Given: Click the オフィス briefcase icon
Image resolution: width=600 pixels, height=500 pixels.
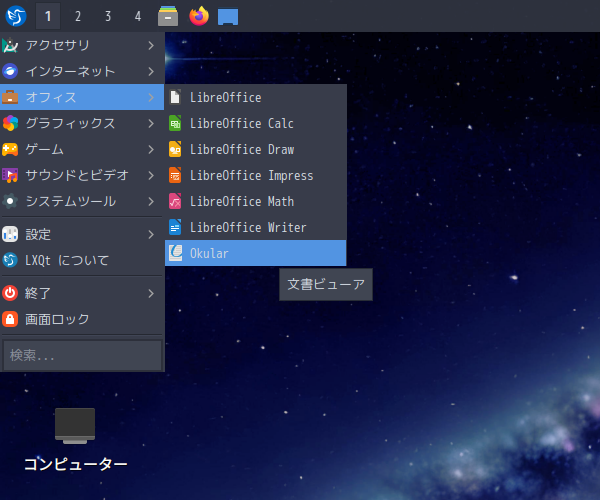Looking at the screenshot, I should pos(10,97).
